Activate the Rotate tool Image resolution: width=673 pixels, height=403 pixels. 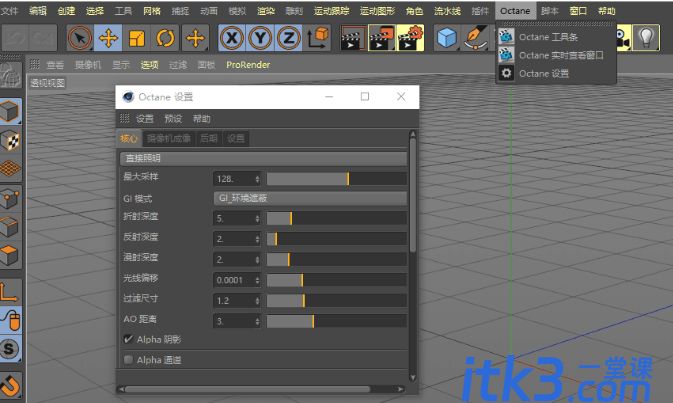coord(165,38)
